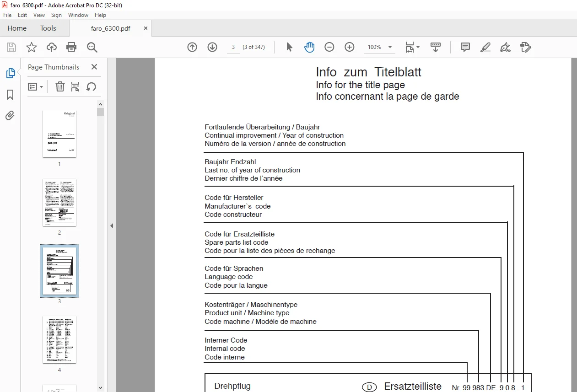Screen dimensions: 577x392
Task: Click the page number input field
Action: coord(233,47)
